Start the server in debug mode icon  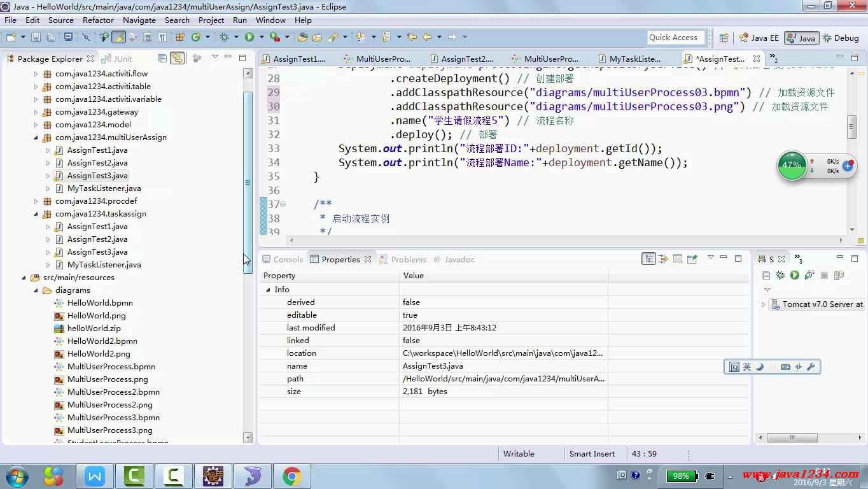click(780, 275)
